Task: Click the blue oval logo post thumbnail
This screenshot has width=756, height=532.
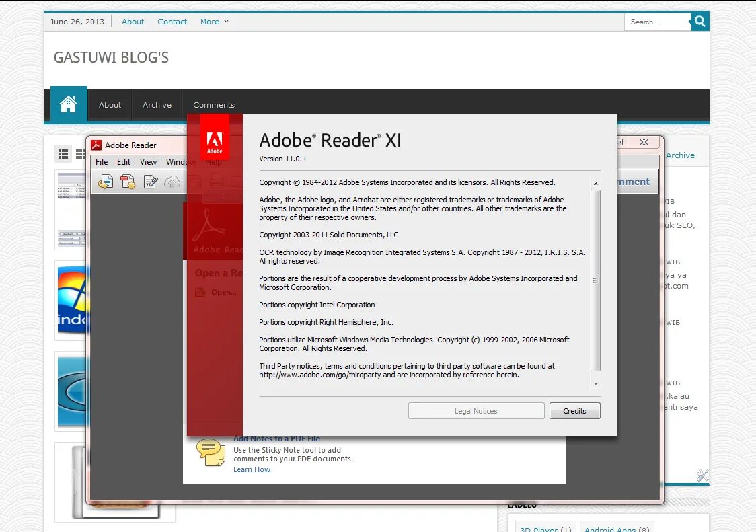Action: click(x=72, y=391)
